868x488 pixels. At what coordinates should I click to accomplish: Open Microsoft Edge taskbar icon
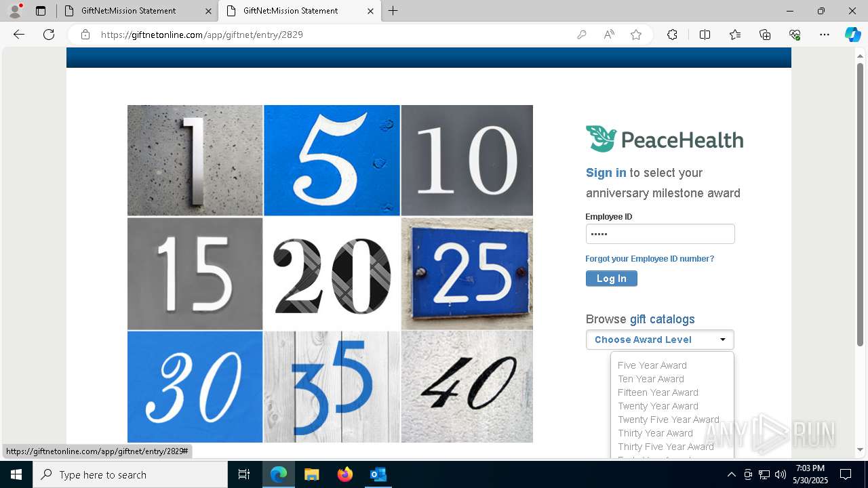click(x=279, y=474)
